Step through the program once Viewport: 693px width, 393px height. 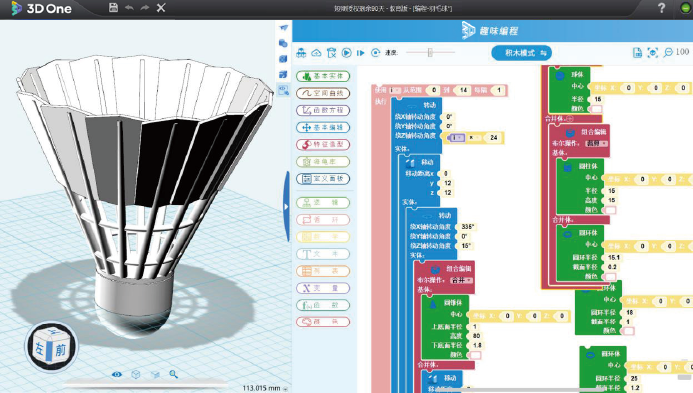(361, 53)
